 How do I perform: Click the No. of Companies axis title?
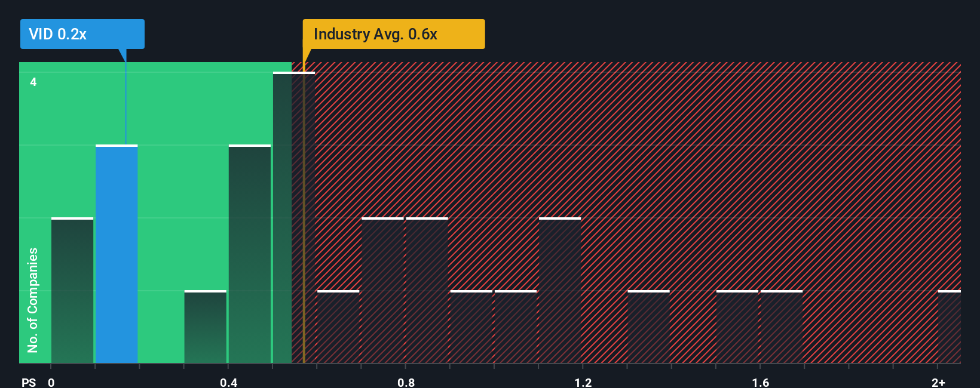point(32,300)
